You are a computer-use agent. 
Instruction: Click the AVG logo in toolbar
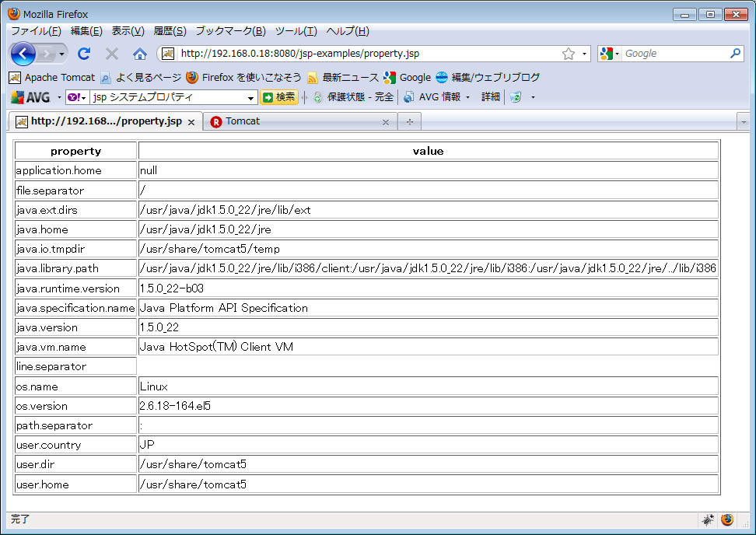(x=30, y=97)
